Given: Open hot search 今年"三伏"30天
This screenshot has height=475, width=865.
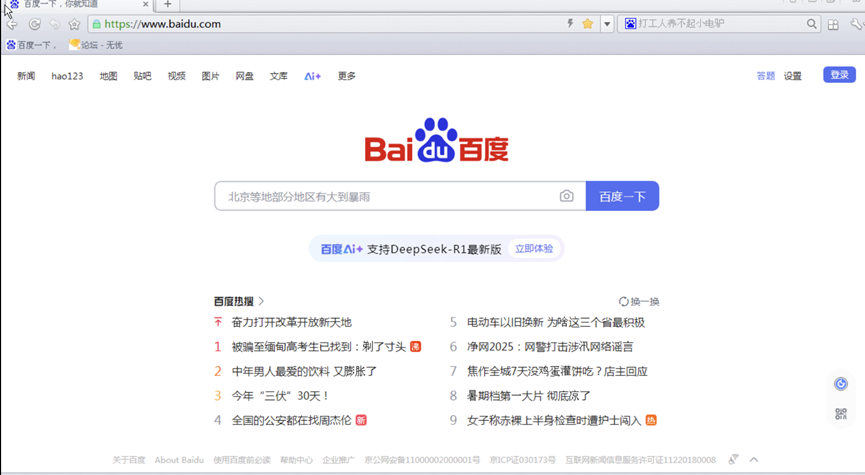Looking at the screenshot, I should (280, 396).
